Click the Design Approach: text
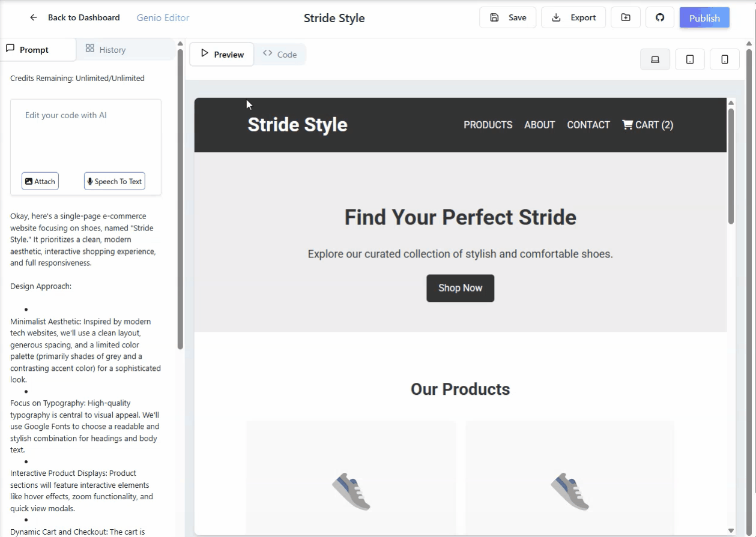 (x=41, y=286)
